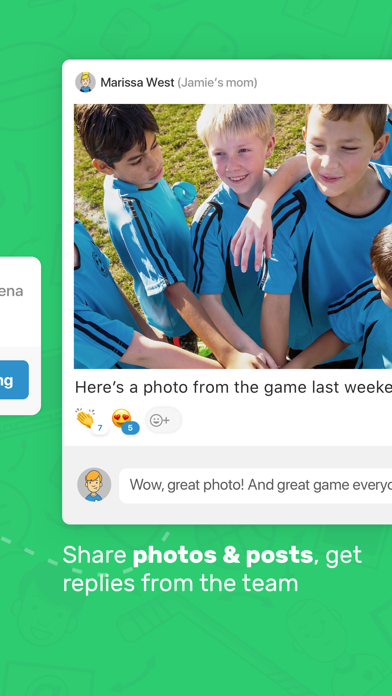Tap the "replies from the team" tagline
The width and height of the screenshot is (392, 696).
coord(180,583)
